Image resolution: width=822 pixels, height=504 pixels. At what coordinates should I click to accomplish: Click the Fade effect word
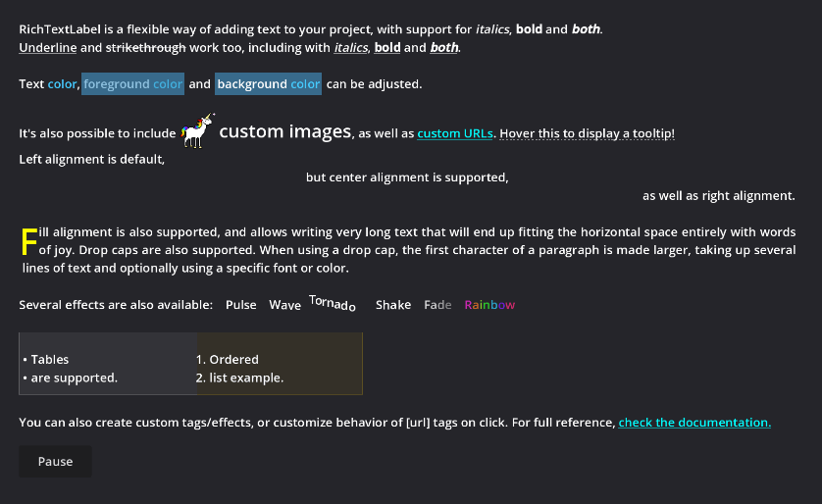pyautogui.click(x=437, y=305)
